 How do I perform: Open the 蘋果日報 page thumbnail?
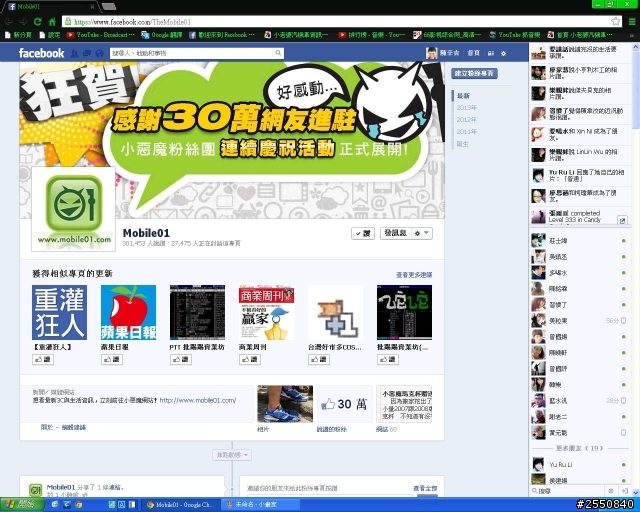(x=128, y=312)
